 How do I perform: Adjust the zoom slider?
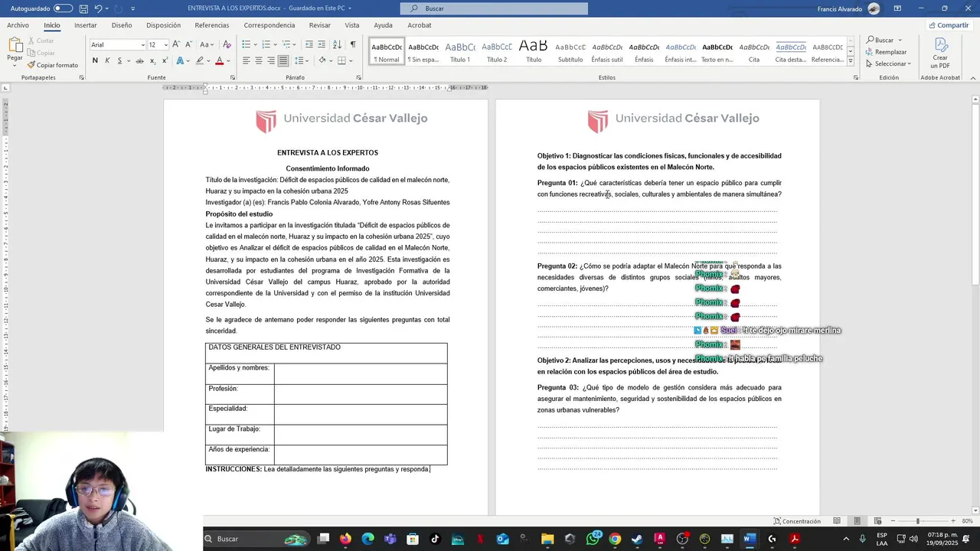pos(917,521)
